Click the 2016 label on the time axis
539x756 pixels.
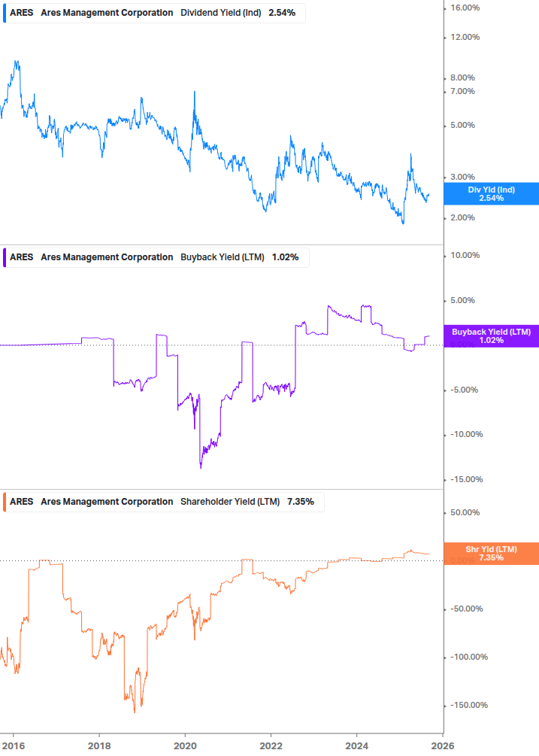tap(14, 746)
